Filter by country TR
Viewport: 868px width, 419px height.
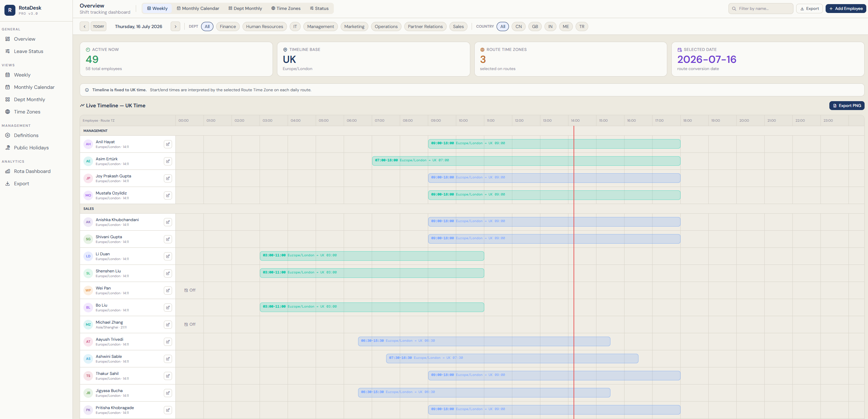click(x=582, y=27)
